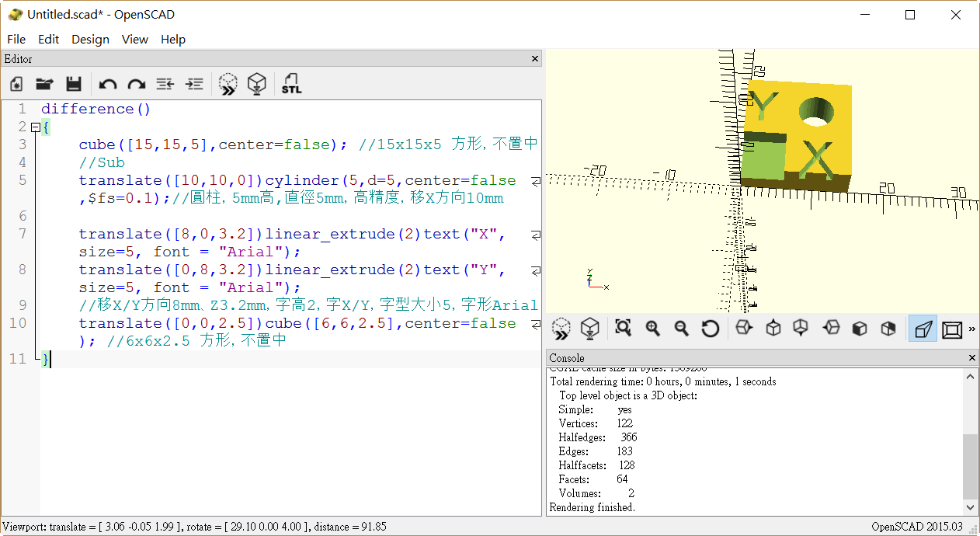Click the 'Volumes: 2' console line

tap(597, 493)
